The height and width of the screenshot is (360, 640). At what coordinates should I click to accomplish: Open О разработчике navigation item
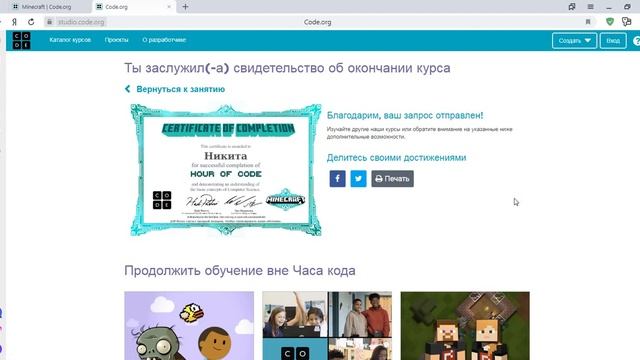[164, 40]
